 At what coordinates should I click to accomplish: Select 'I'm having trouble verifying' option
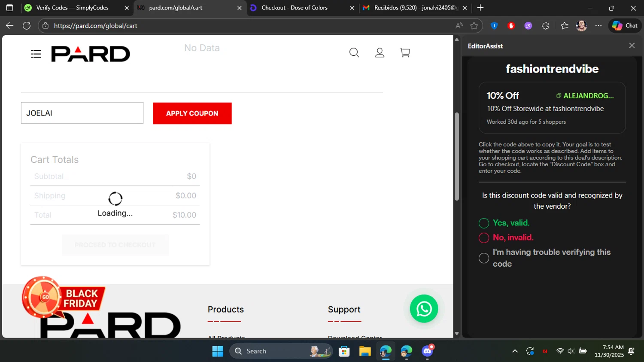(x=484, y=258)
